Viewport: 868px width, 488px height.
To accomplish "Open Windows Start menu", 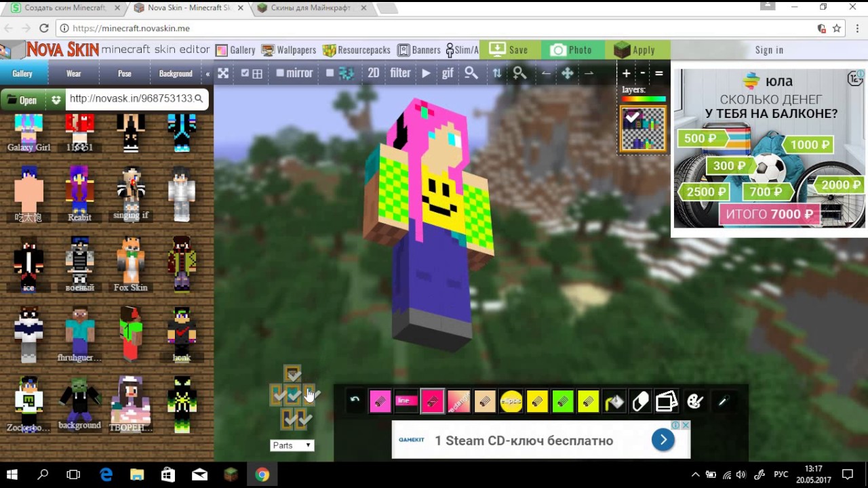I will (12, 474).
